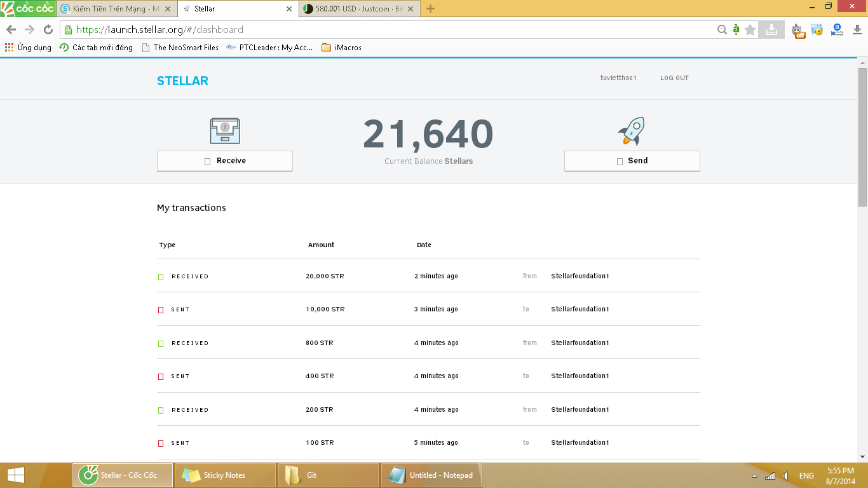Open a new tab with plus button
The width and height of the screenshot is (868, 488).
pyautogui.click(x=430, y=9)
